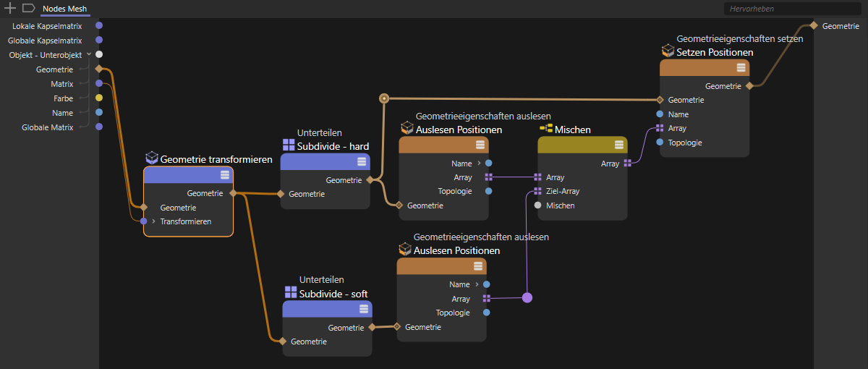Image resolution: width=868 pixels, height=369 pixels.
Task: Open menu icon on lower Auslesen Positionen node
Action: pyautogui.click(x=478, y=267)
